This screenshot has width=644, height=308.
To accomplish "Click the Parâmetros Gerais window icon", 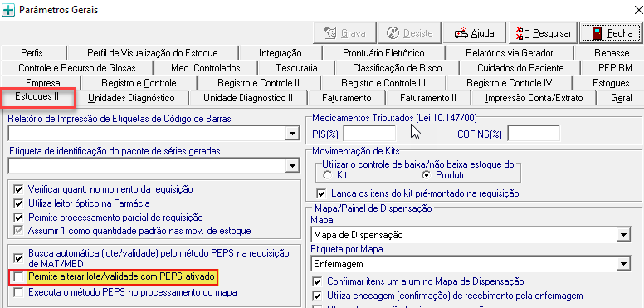I will pos(8,9).
